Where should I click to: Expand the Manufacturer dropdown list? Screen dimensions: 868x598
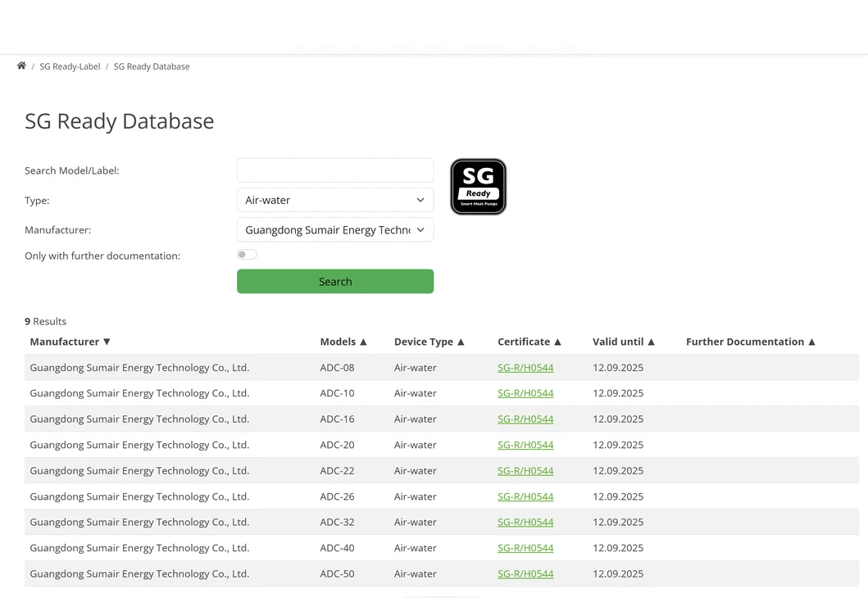coord(334,230)
